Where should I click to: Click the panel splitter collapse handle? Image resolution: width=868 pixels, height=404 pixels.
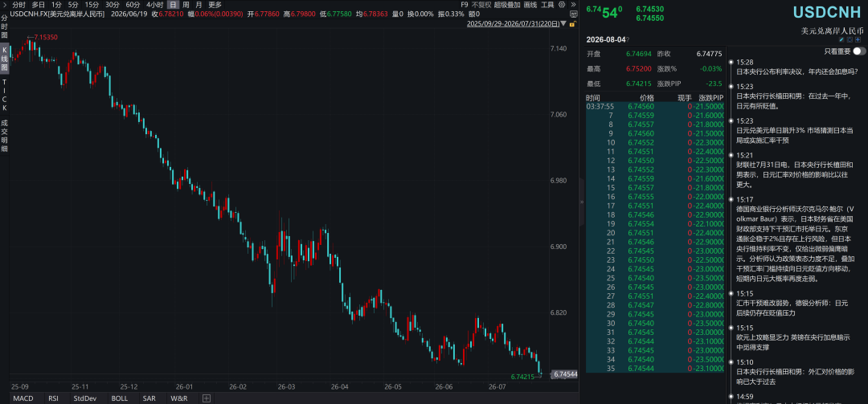coord(582,202)
